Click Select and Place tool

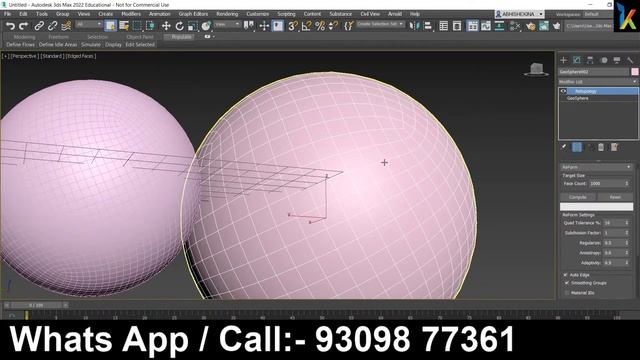pyautogui.click(x=206, y=26)
